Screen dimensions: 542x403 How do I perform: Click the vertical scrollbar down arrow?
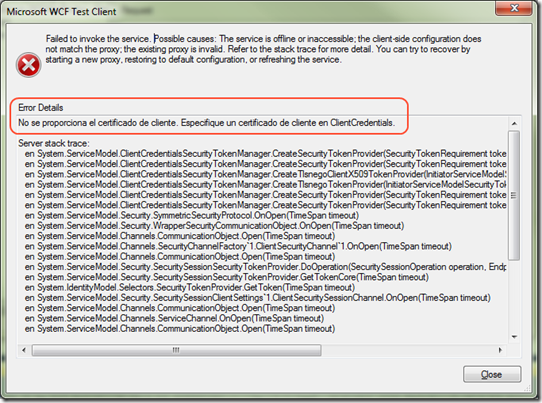click(514, 337)
